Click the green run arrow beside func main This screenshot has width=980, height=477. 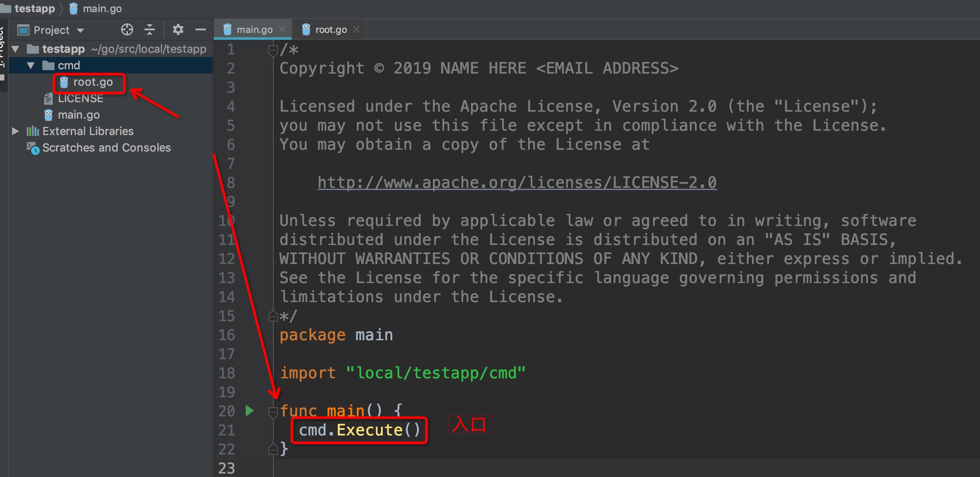(250, 410)
